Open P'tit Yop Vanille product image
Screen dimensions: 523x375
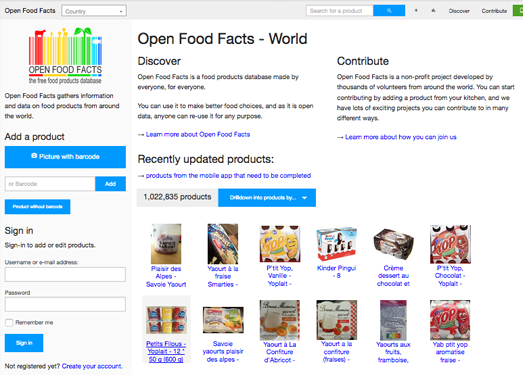pos(280,244)
